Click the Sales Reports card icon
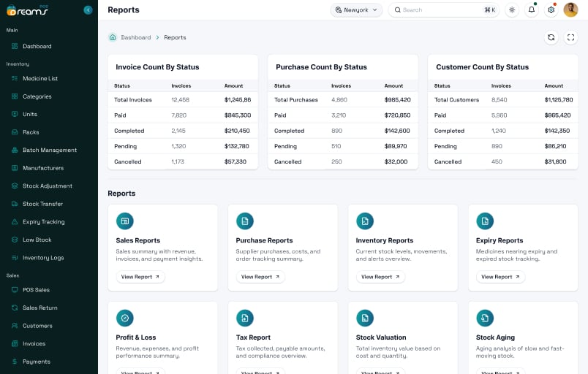588x374 pixels. tap(125, 221)
